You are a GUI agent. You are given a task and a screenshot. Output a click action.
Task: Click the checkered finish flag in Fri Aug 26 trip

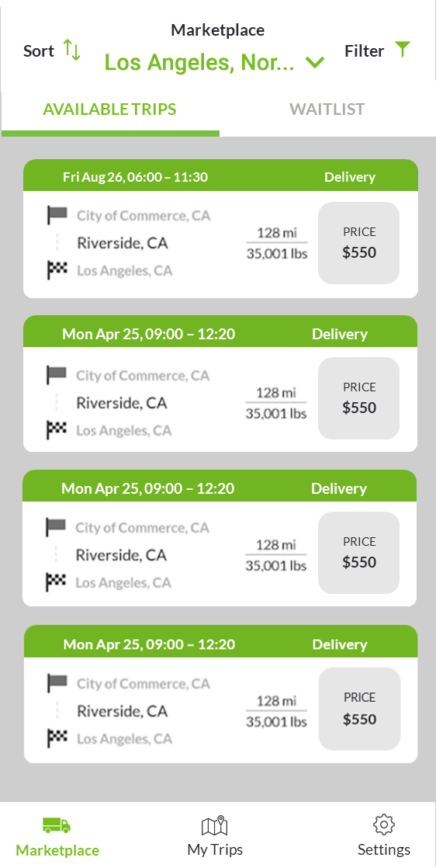click(x=57, y=271)
